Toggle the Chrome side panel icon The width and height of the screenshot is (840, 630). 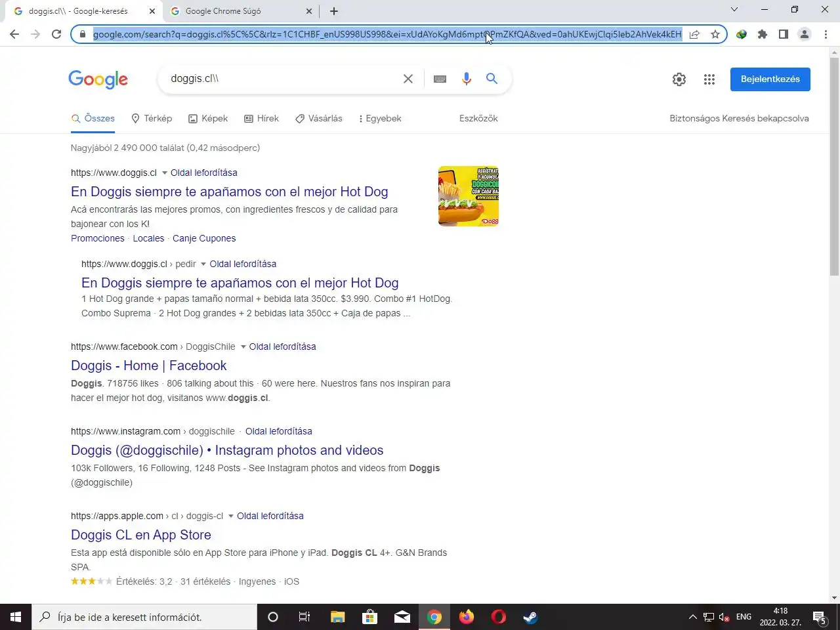click(784, 34)
